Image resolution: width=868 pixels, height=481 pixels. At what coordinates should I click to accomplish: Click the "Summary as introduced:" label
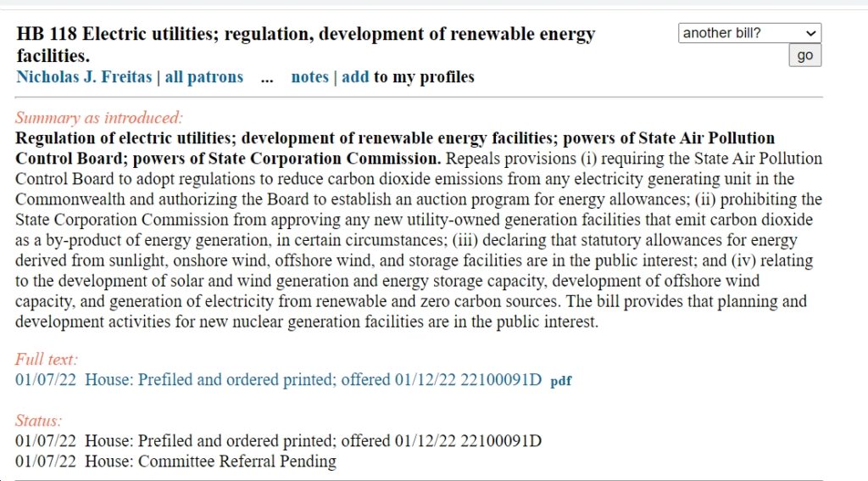click(98, 117)
